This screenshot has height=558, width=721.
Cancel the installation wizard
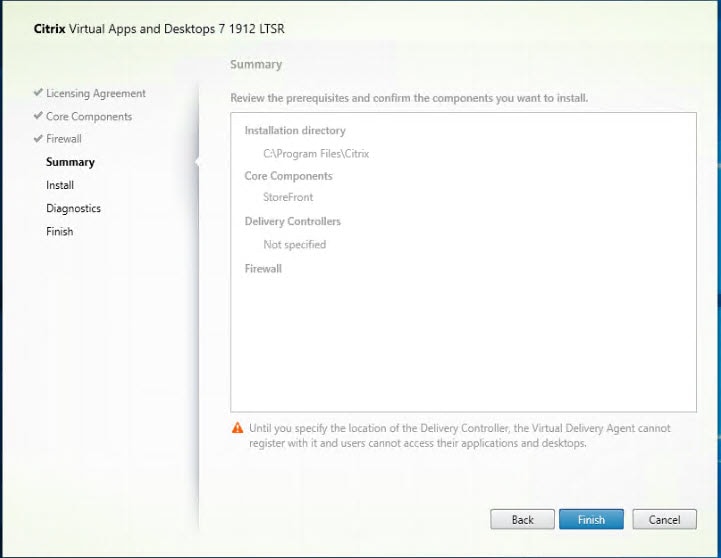click(x=664, y=519)
